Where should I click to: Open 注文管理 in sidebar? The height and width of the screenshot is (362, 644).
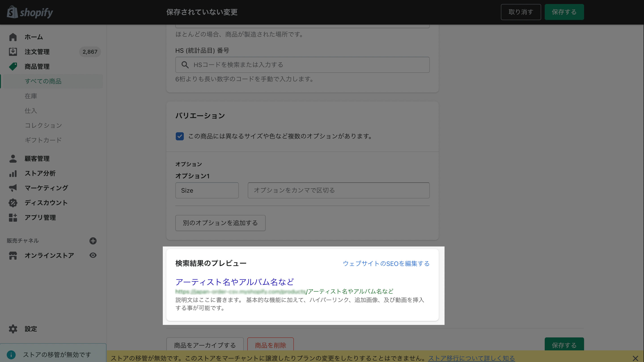[x=37, y=52]
